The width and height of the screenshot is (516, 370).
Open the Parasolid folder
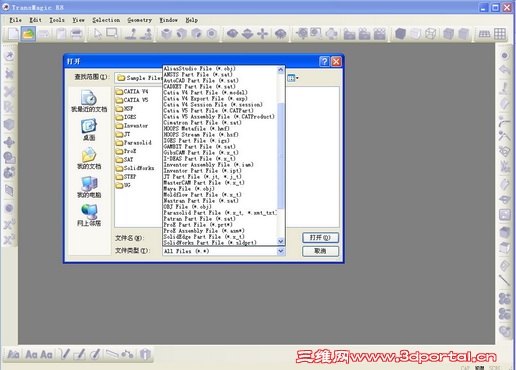(134, 143)
